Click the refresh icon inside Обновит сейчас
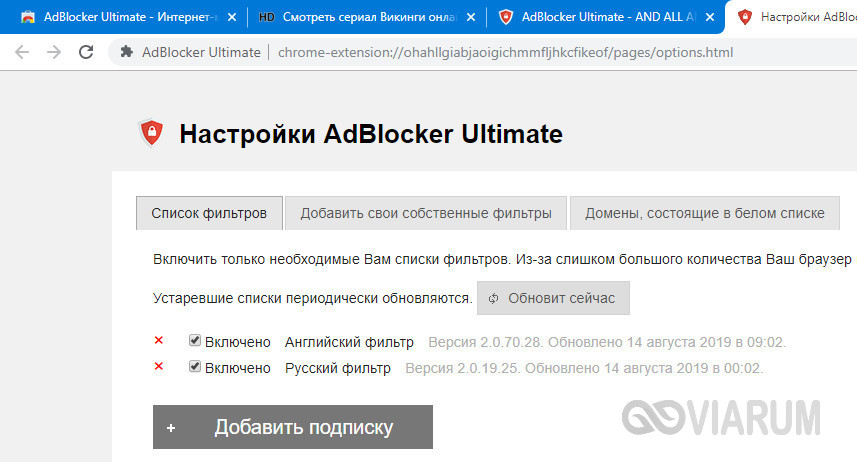 coord(494,298)
